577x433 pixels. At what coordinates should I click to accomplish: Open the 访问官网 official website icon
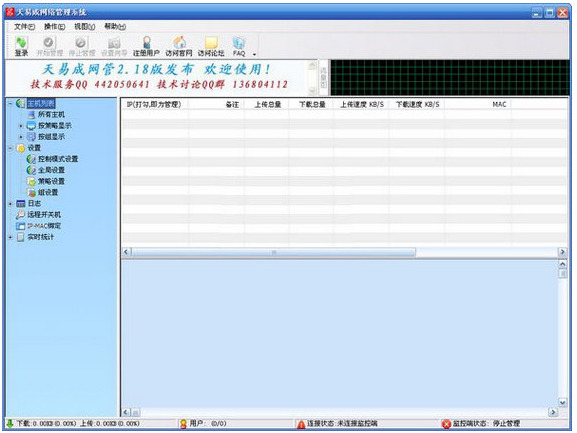point(179,46)
